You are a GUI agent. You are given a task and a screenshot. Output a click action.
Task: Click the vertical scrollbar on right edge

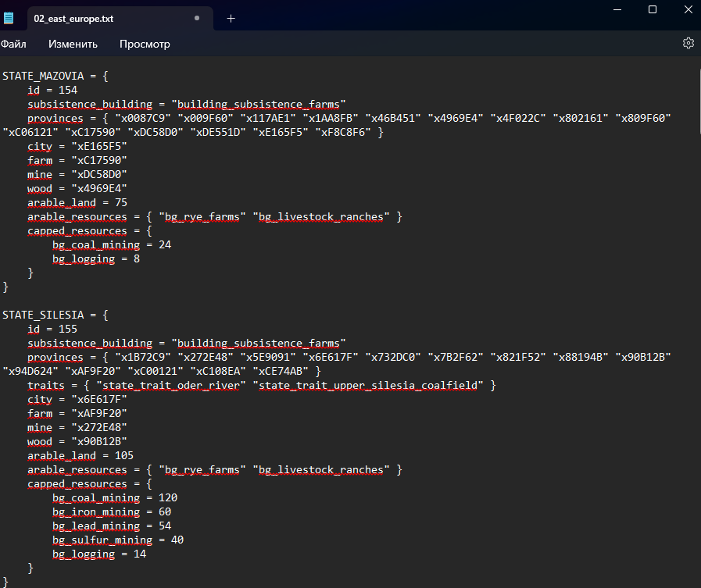coord(697,312)
